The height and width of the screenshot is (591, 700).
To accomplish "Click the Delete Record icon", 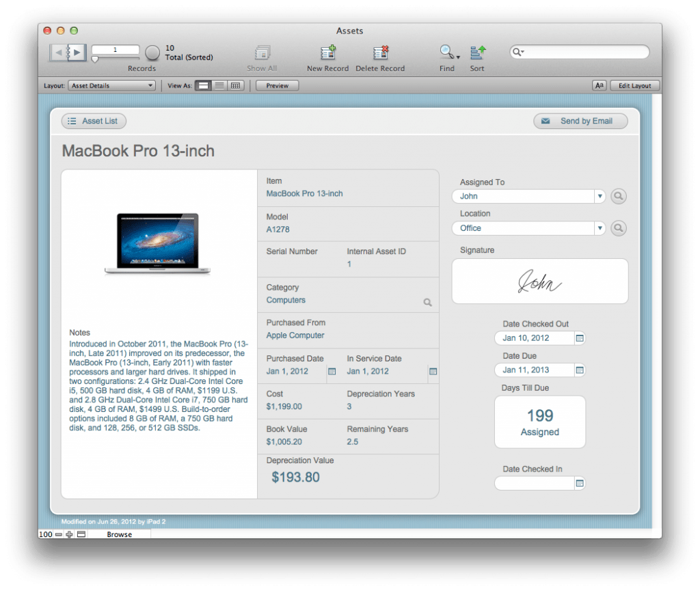I will (x=380, y=53).
